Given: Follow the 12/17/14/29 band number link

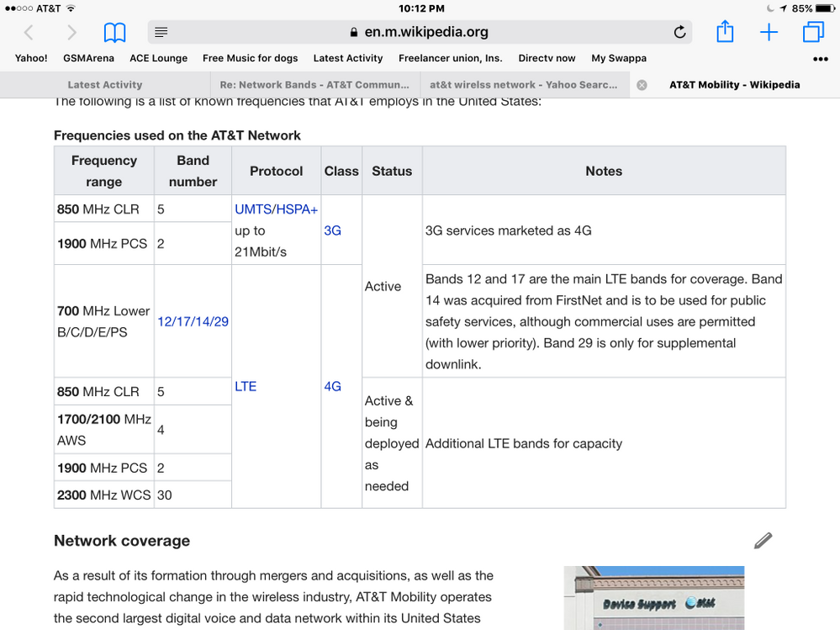Looking at the screenshot, I should click(193, 321).
